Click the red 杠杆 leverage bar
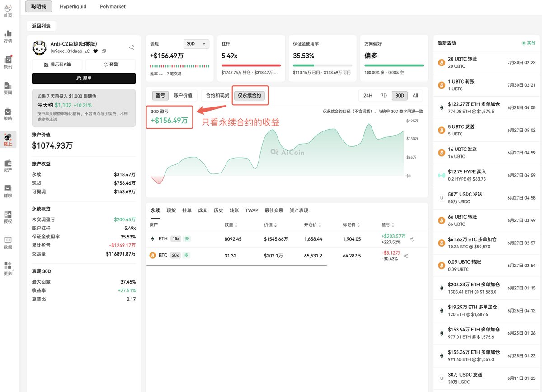The image size is (542, 392). [x=251, y=65]
